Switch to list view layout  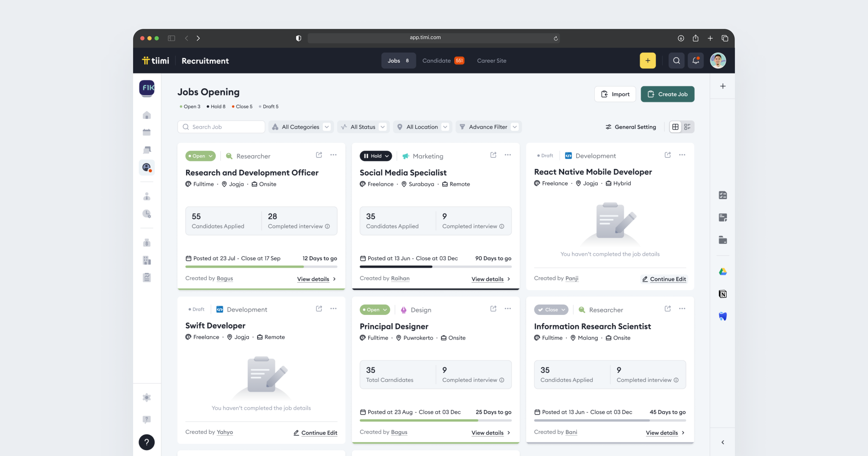(688, 127)
